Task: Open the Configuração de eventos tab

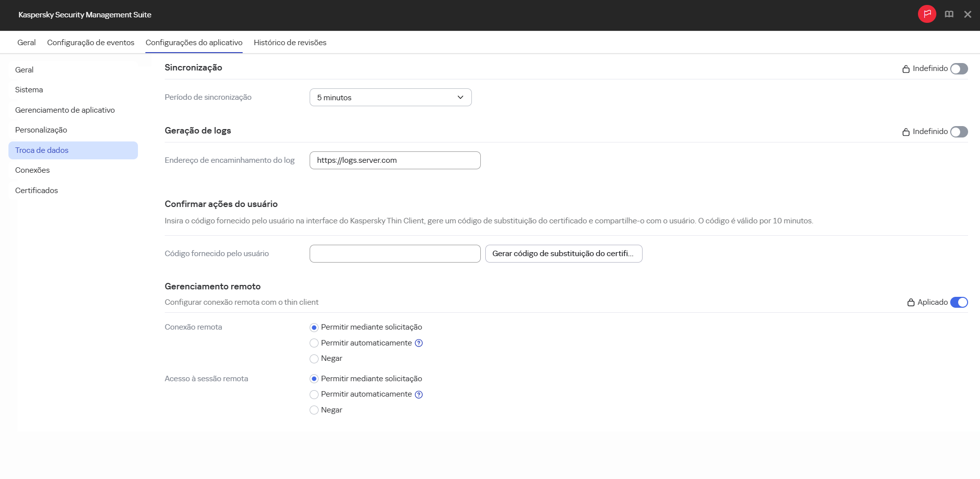Action: click(x=90, y=42)
